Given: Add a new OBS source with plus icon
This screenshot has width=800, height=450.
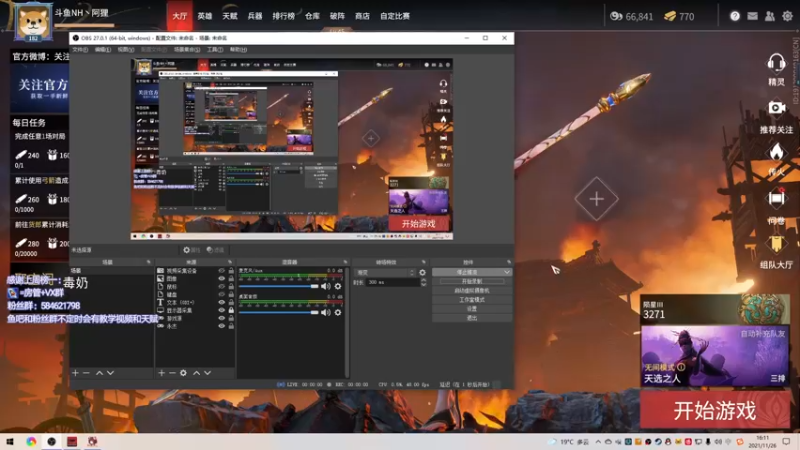Looking at the screenshot, I should [x=161, y=373].
